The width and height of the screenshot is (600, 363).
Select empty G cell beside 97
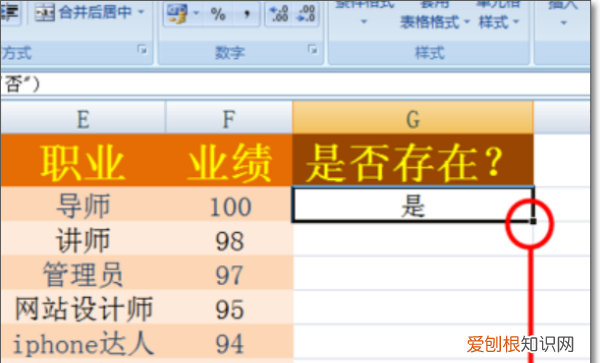pos(413,274)
